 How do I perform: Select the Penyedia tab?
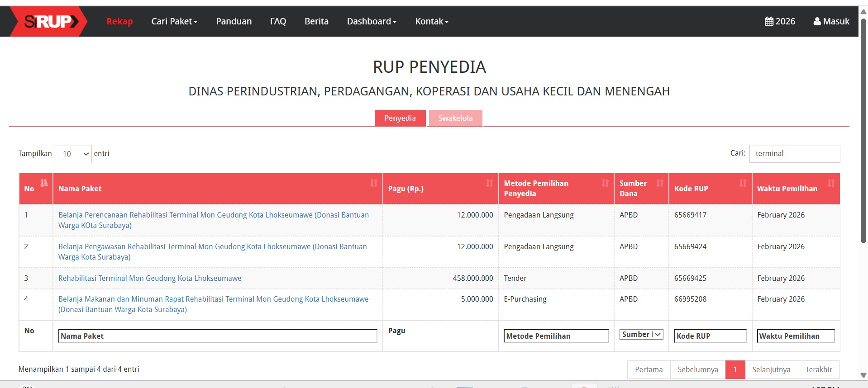click(x=400, y=118)
